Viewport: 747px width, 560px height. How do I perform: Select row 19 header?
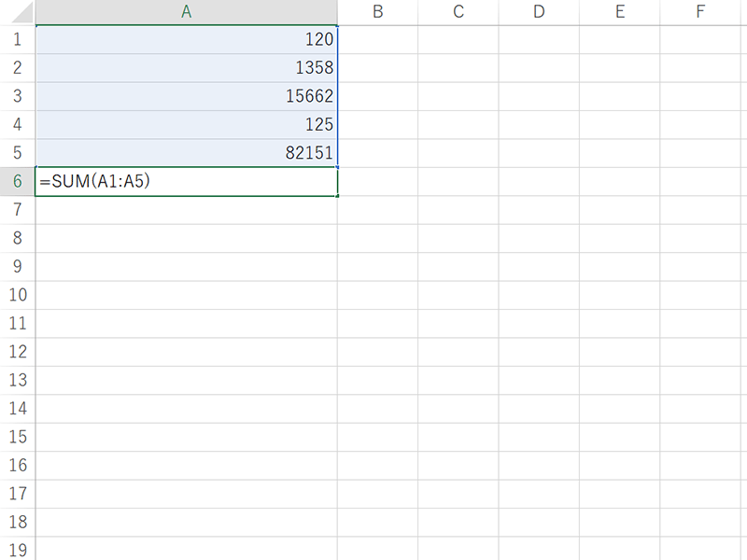coord(17,549)
